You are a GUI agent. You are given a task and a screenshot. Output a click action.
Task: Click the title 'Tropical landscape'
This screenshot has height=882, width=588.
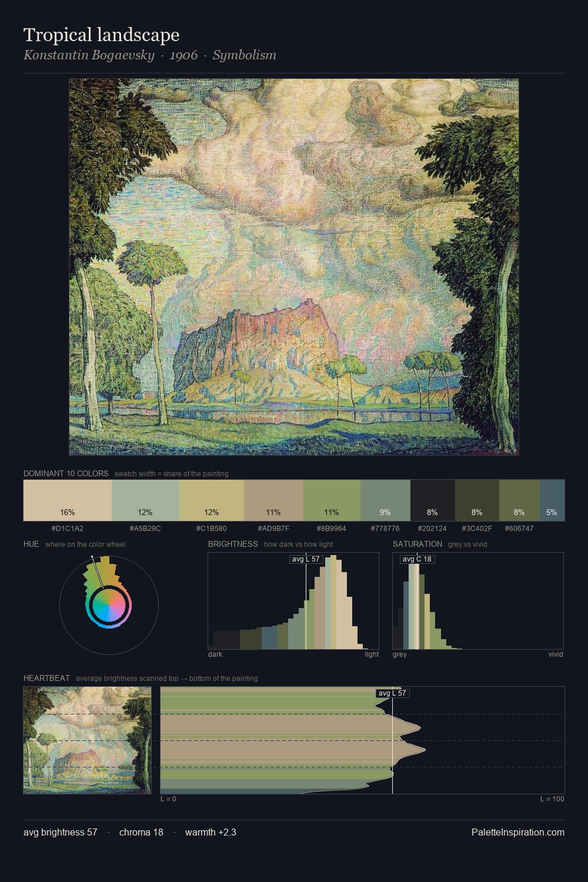coord(101,35)
